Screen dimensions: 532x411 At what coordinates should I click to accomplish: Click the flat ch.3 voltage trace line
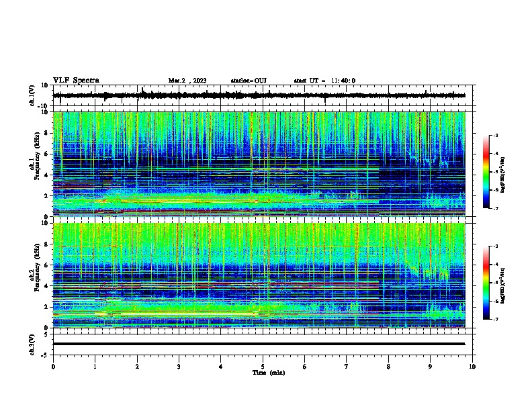[259, 344]
